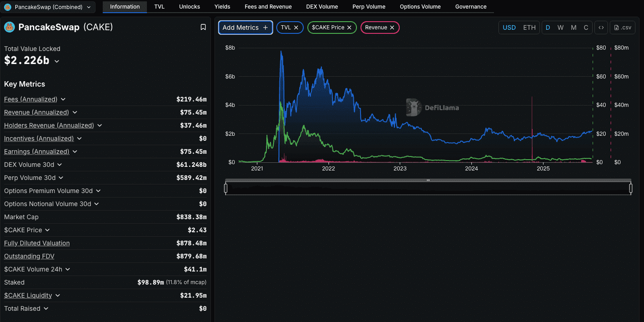Open the TVL tab
644x322 pixels.
pyautogui.click(x=159, y=7)
